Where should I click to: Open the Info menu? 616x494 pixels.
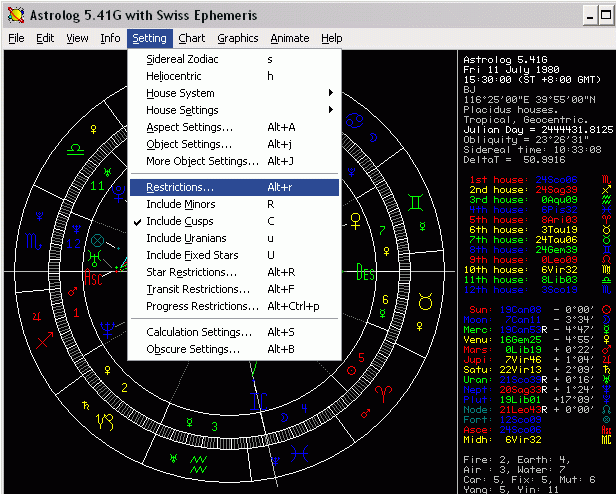click(110, 38)
